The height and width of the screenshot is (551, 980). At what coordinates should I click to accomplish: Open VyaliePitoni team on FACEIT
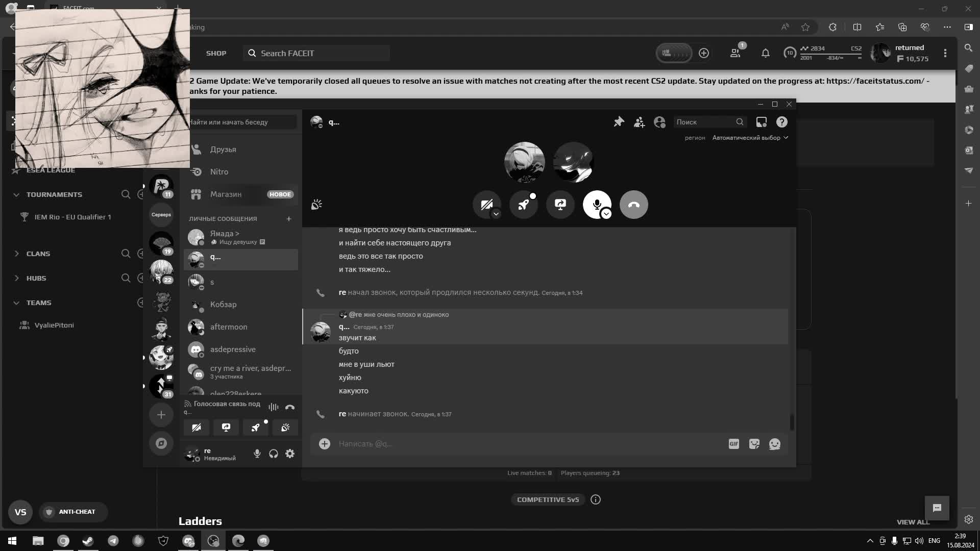pyautogui.click(x=54, y=325)
